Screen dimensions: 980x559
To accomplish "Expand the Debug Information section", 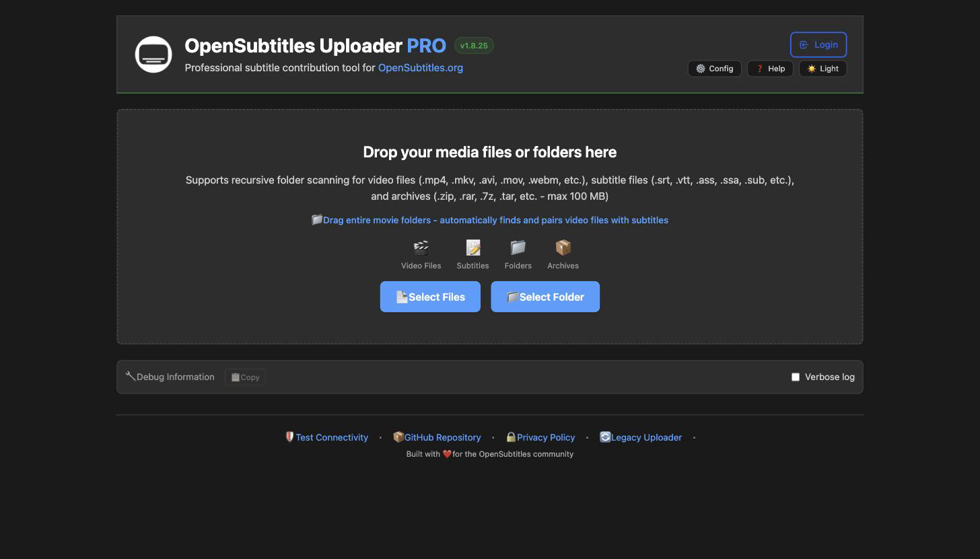I will pos(170,377).
